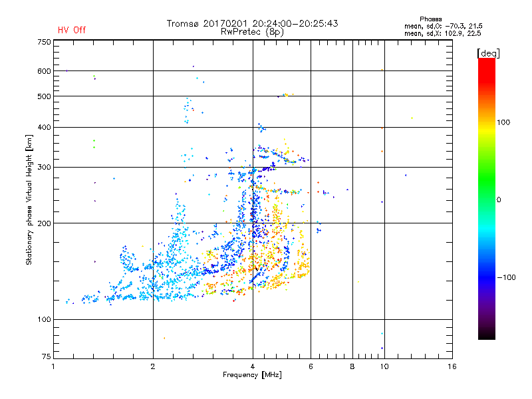532x399 pixels.
Task: Click the 'mean, sd,O: -70.3, 21.5' line
Action: [443, 26]
